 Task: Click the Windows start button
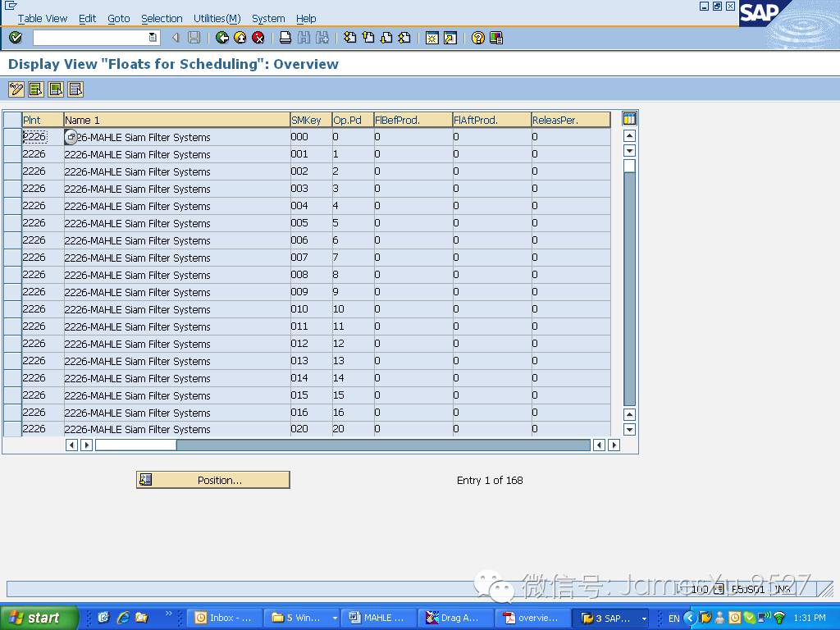(x=39, y=618)
